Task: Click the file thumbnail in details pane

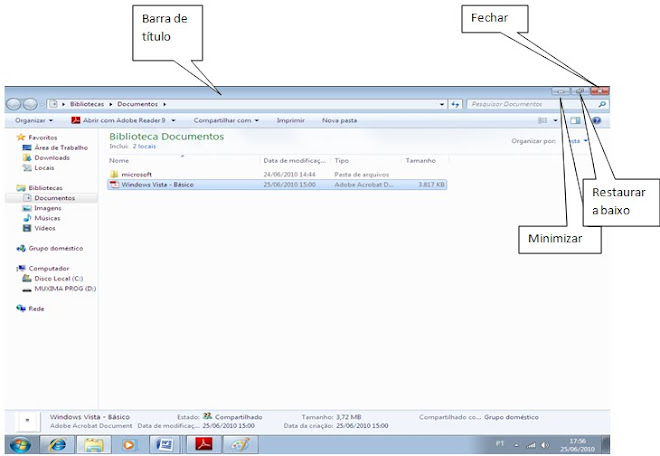Action: pos(28,421)
